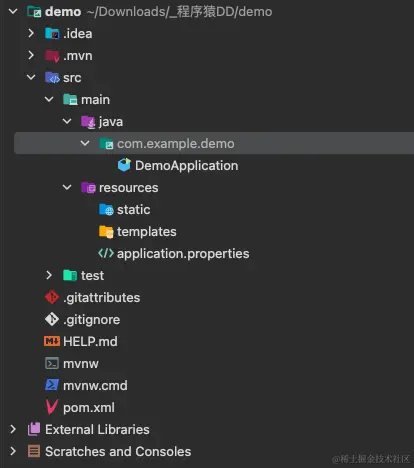Click the application.properties file icon

106,253
